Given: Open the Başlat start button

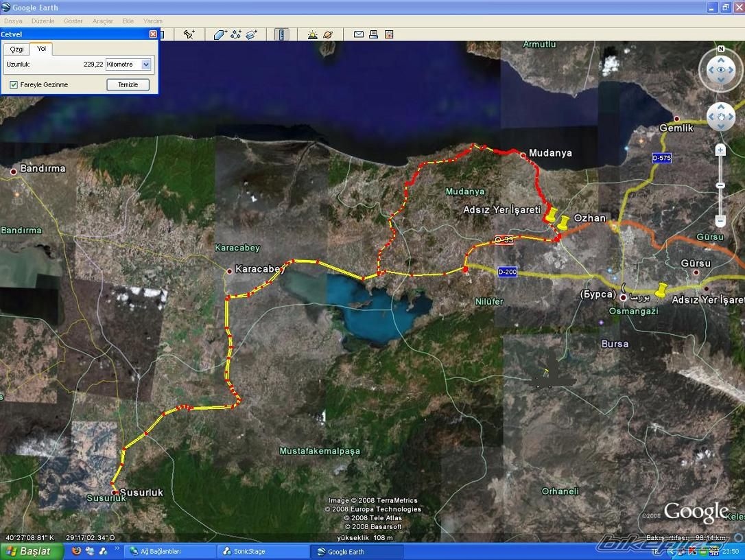Looking at the screenshot, I should (32, 552).
